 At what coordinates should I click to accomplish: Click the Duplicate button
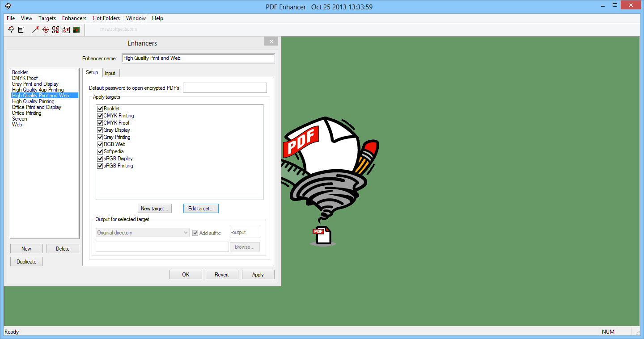pos(26,262)
